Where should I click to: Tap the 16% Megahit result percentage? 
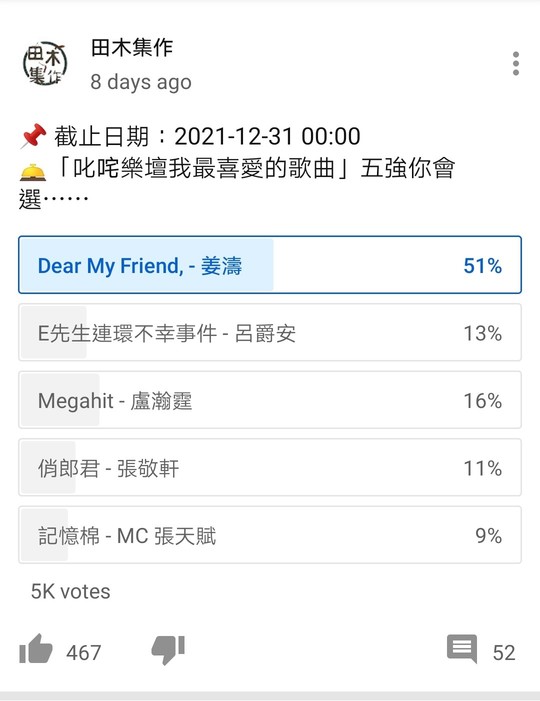[483, 401]
